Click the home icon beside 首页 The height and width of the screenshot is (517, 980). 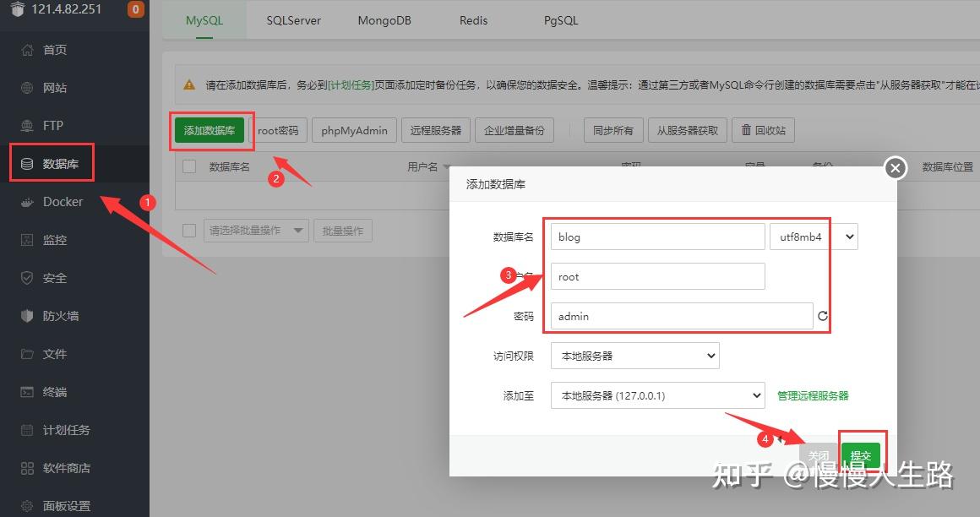pyautogui.click(x=27, y=50)
